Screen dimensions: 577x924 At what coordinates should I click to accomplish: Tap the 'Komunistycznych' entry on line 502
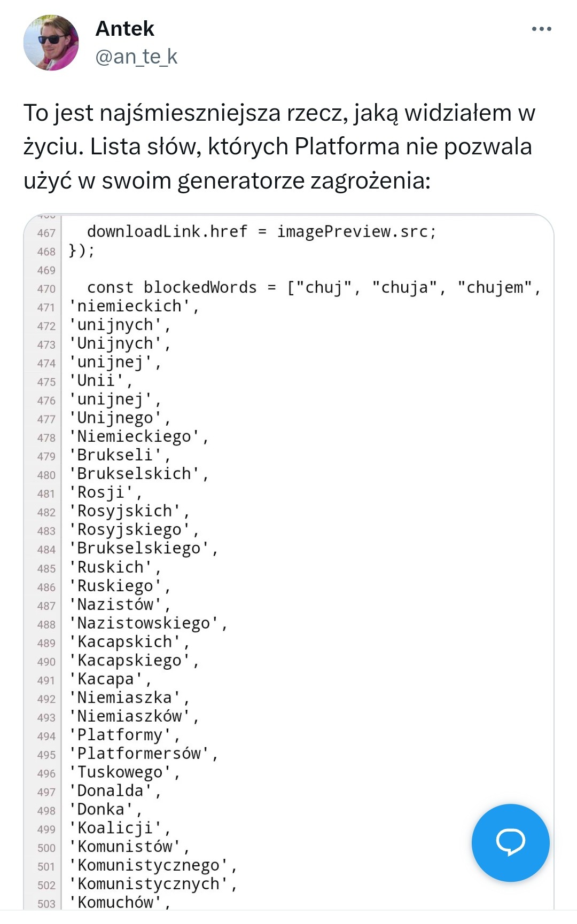[153, 884]
